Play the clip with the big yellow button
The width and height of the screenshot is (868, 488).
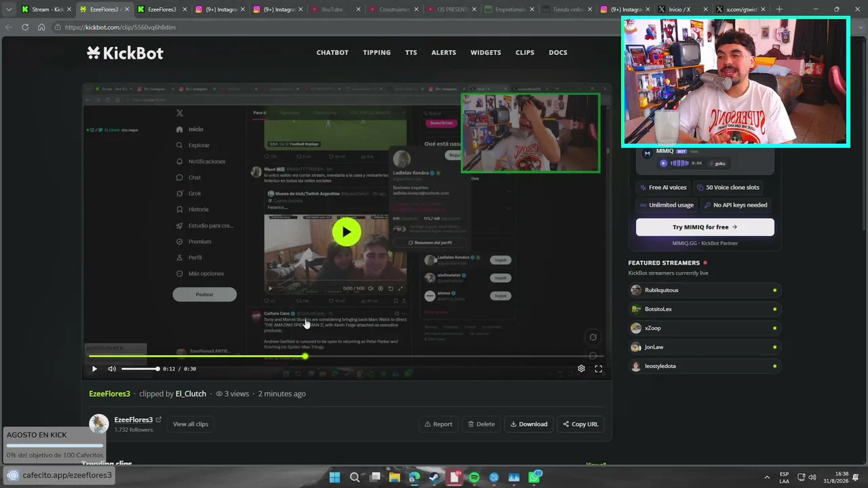[347, 232]
